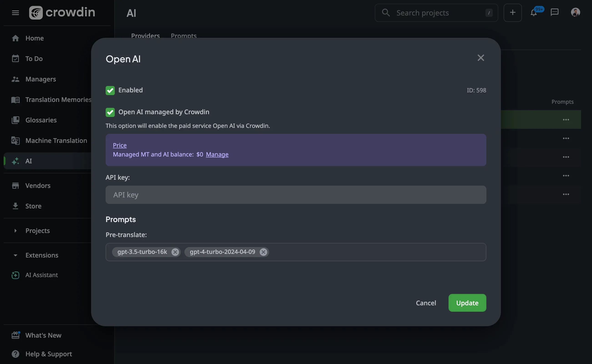The image size is (592, 364).
Task: Switch to the Providers tab
Action: coord(145,36)
